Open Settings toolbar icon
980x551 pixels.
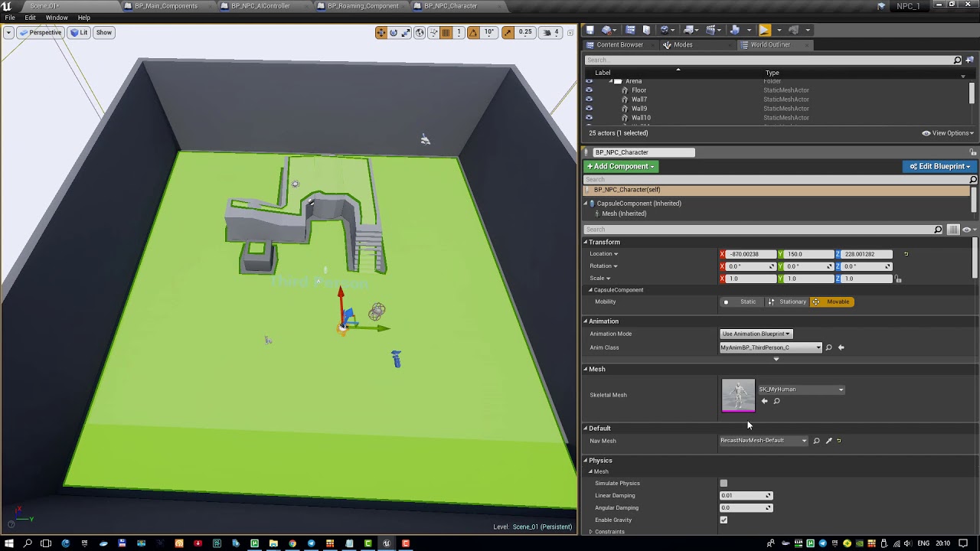tap(664, 30)
